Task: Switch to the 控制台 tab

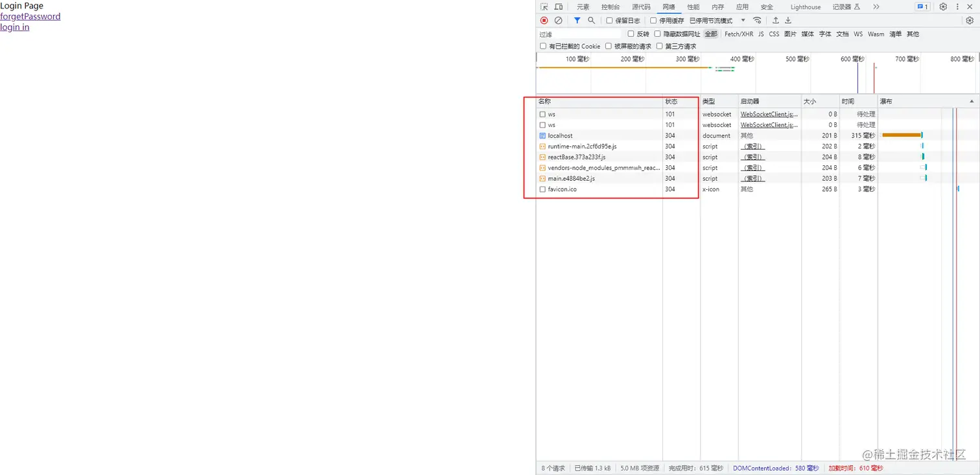Action: tap(610, 7)
